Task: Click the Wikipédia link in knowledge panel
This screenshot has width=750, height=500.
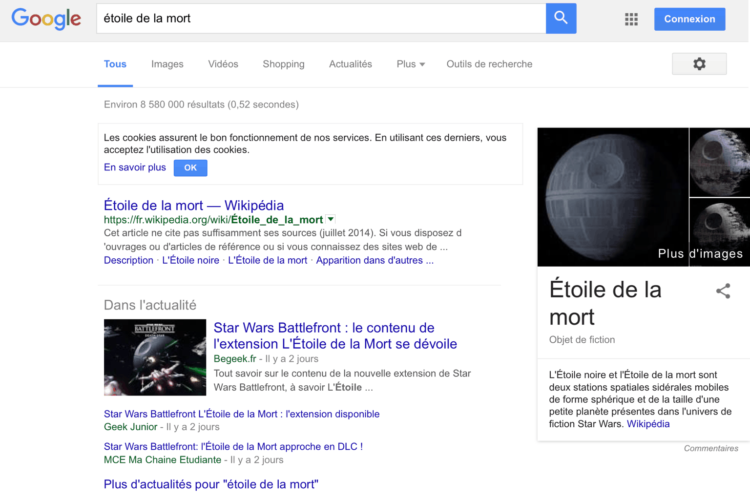Action: [648, 424]
